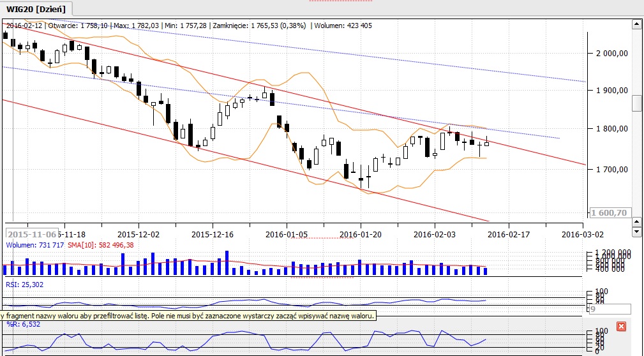Click the yellow tooltip about filtering the list

(188, 316)
